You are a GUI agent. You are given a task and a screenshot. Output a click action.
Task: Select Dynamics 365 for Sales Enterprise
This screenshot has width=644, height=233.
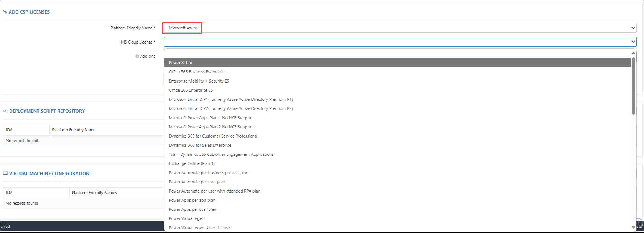click(x=397, y=145)
